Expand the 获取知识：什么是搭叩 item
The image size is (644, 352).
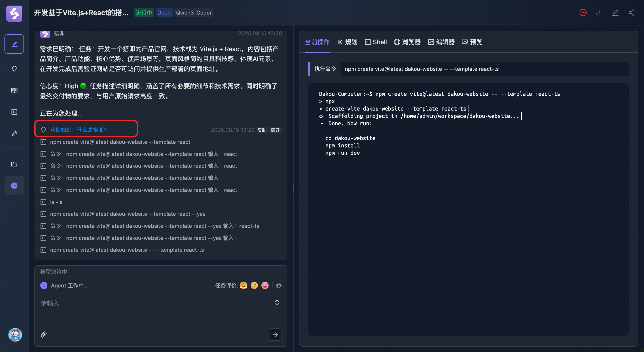click(78, 130)
